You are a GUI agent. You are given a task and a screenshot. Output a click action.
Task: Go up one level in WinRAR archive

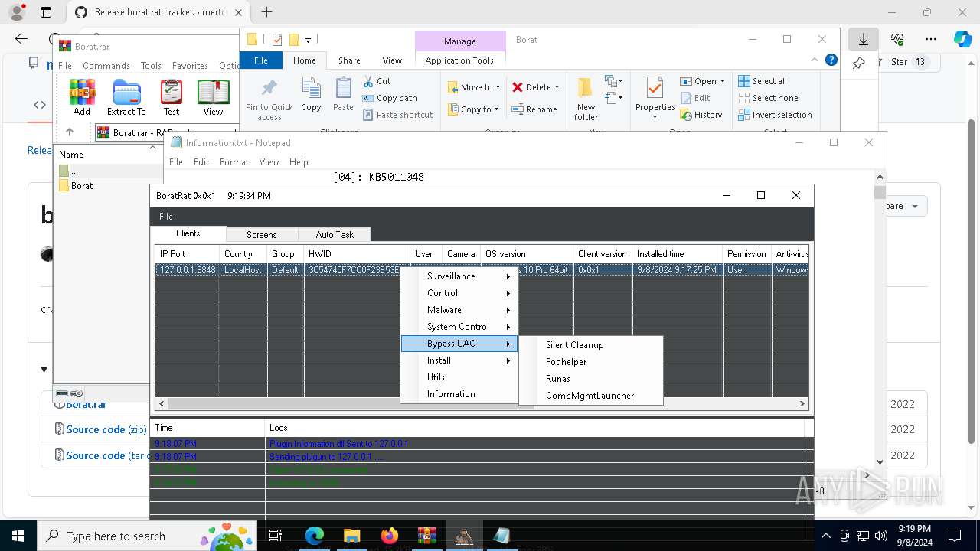pyautogui.click(x=70, y=132)
